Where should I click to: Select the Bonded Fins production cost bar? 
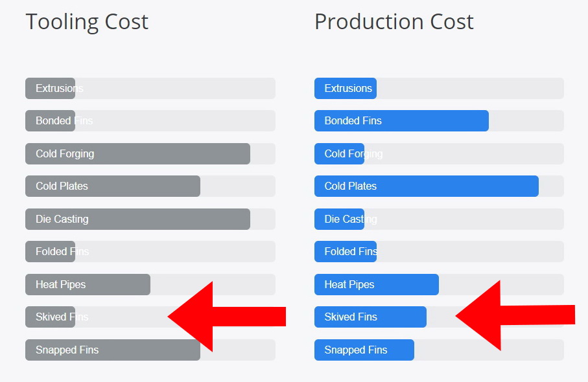[x=439, y=120]
